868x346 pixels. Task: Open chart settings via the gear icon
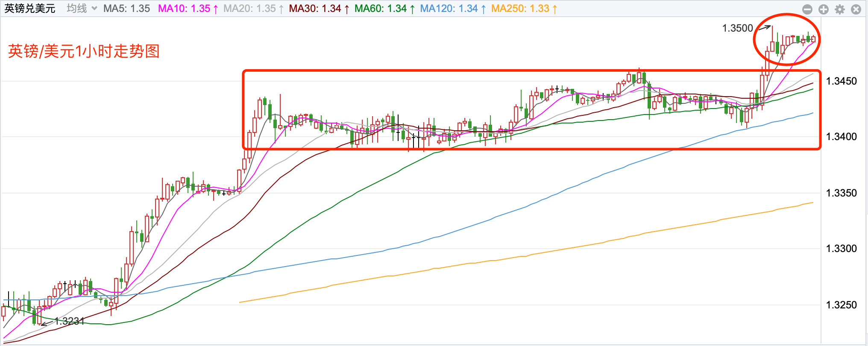(840, 9)
